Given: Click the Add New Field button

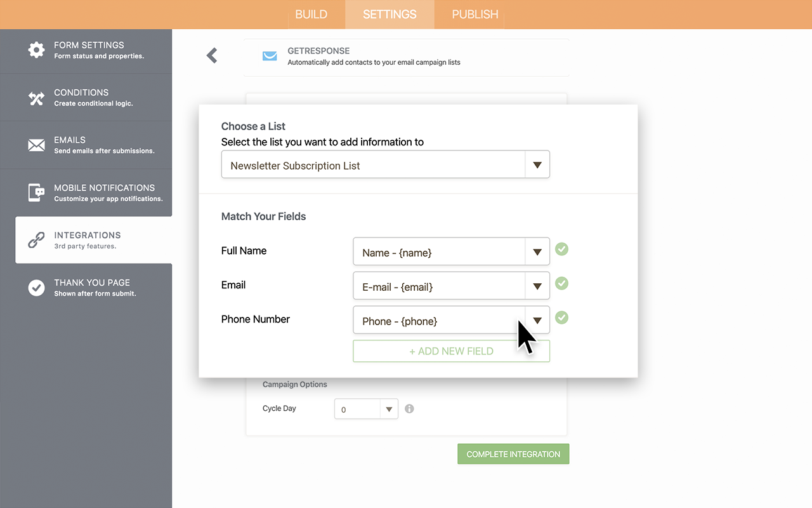Looking at the screenshot, I should click(x=451, y=351).
